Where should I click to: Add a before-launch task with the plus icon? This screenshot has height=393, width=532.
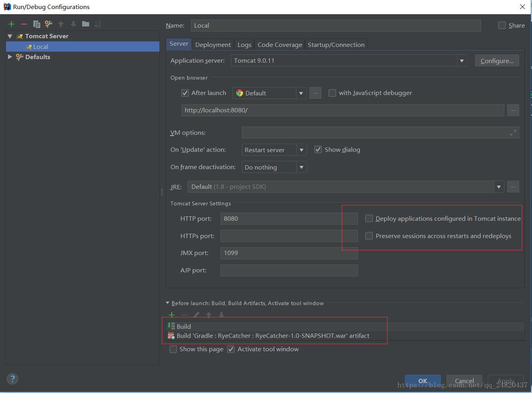coord(172,315)
